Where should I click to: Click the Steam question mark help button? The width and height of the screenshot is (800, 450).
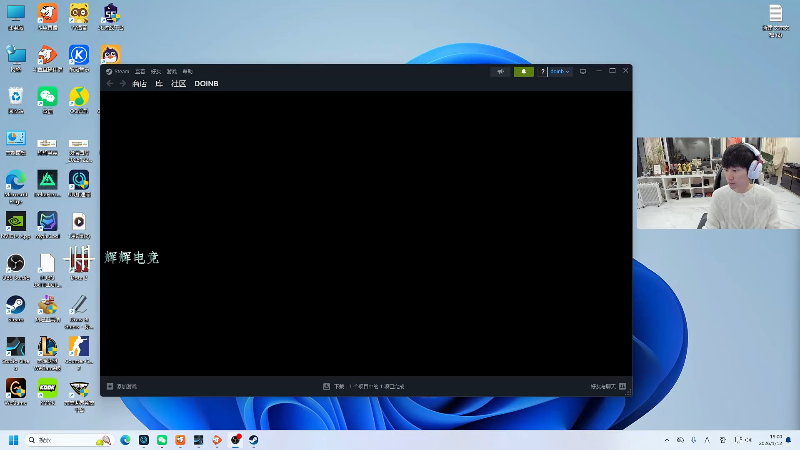pyautogui.click(x=542, y=71)
